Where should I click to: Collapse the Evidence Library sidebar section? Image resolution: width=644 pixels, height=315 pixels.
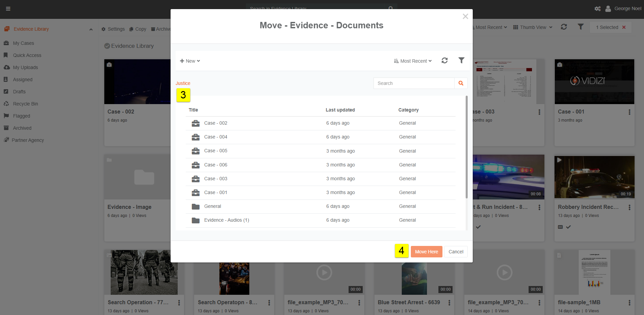91,29
